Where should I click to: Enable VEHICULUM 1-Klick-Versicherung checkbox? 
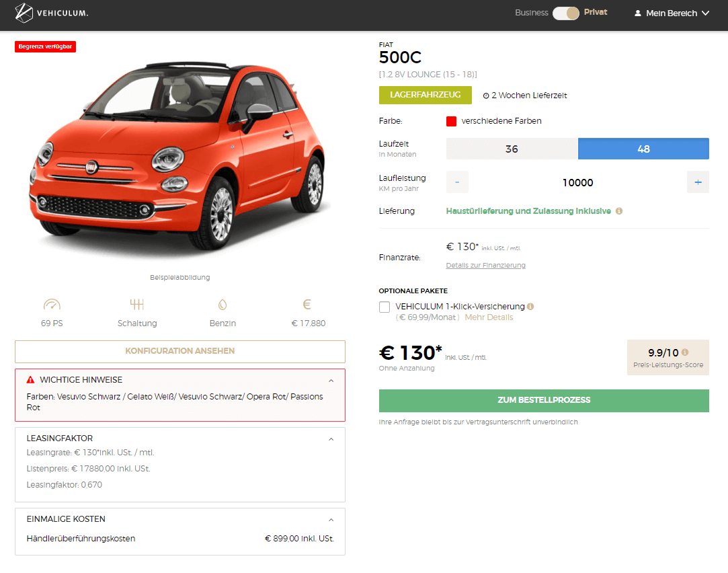tap(385, 307)
